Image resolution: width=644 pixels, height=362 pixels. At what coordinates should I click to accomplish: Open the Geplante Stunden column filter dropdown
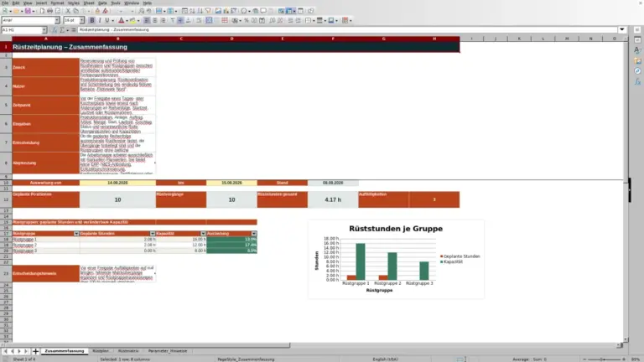(153, 234)
